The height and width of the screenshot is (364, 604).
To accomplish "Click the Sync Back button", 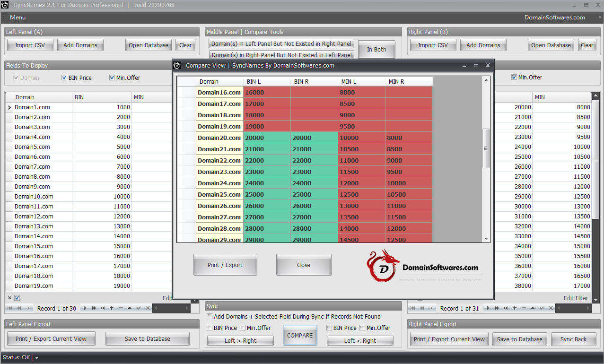I will tap(573, 339).
